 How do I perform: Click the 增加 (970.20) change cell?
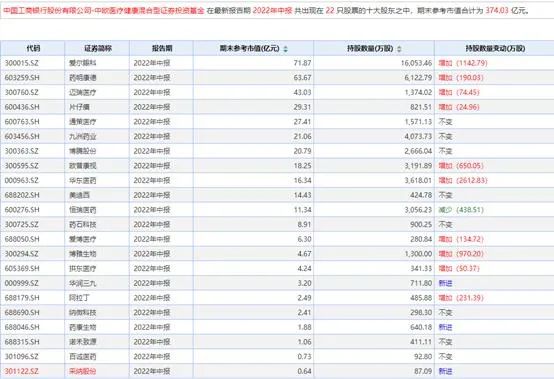tap(461, 254)
